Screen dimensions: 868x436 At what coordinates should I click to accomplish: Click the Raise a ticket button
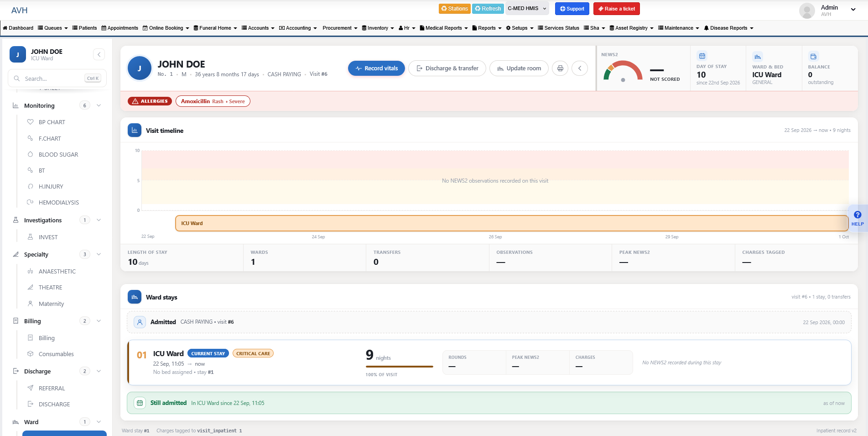point(617,9)
